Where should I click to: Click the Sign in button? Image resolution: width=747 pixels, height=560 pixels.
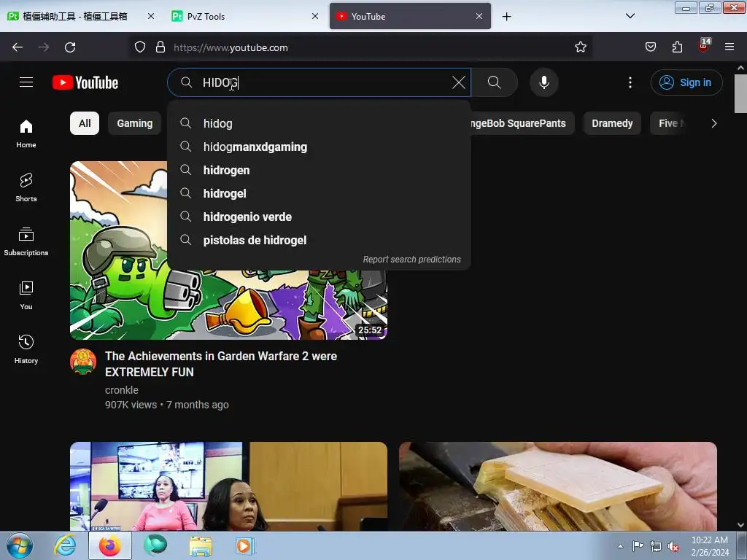tap(686, 82)
